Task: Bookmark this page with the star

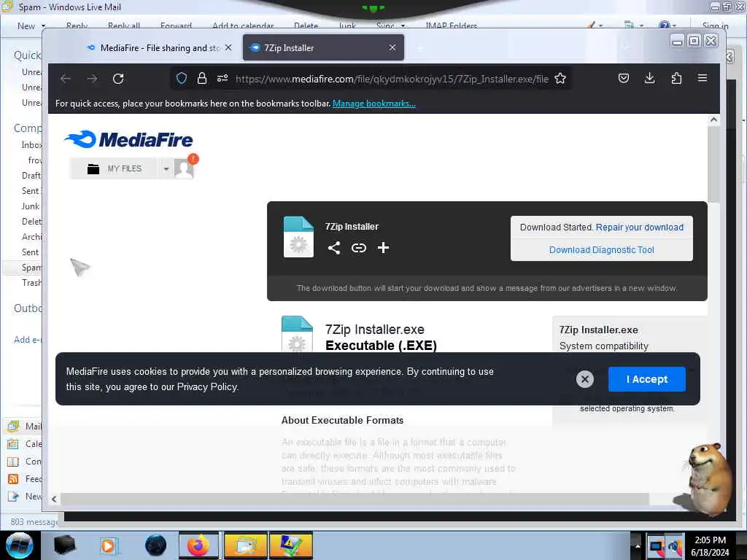Action: pos(560,79)
